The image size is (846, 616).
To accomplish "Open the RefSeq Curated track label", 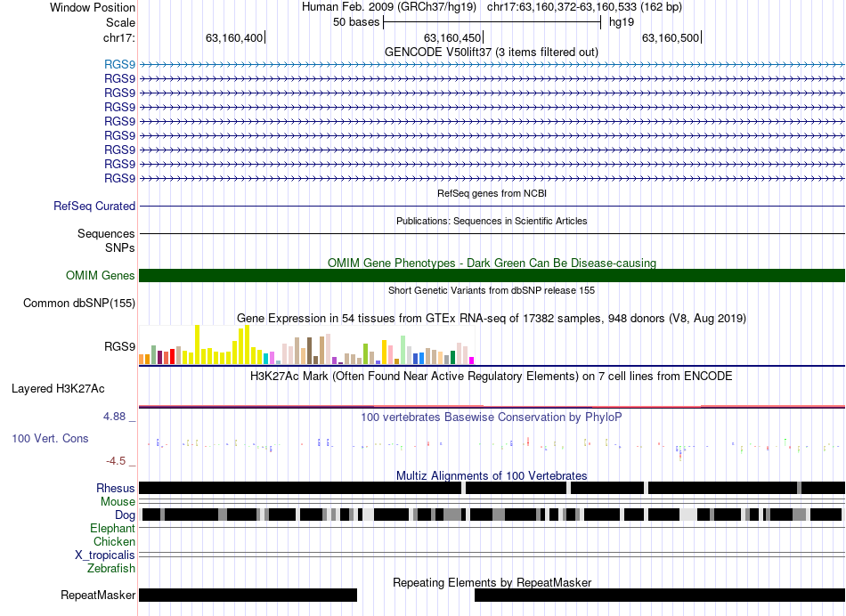I will click(x=94, y=206).
